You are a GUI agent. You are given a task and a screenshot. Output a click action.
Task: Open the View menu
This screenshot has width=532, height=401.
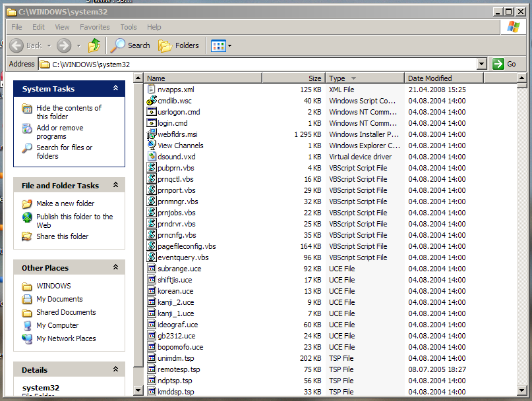point(62,27)
